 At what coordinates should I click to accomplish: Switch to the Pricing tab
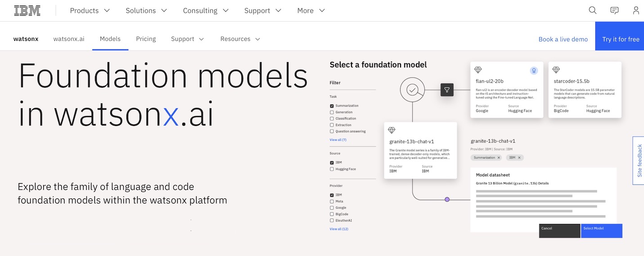(146, 39)
